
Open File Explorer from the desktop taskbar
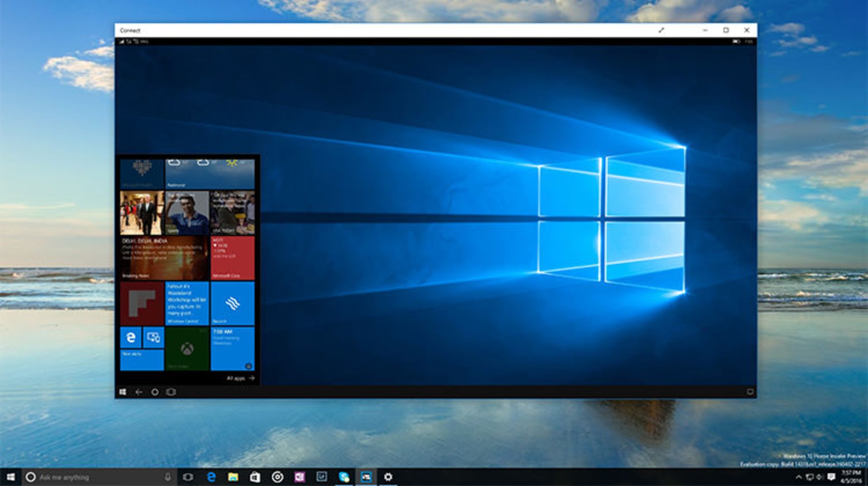click(233, 477)
